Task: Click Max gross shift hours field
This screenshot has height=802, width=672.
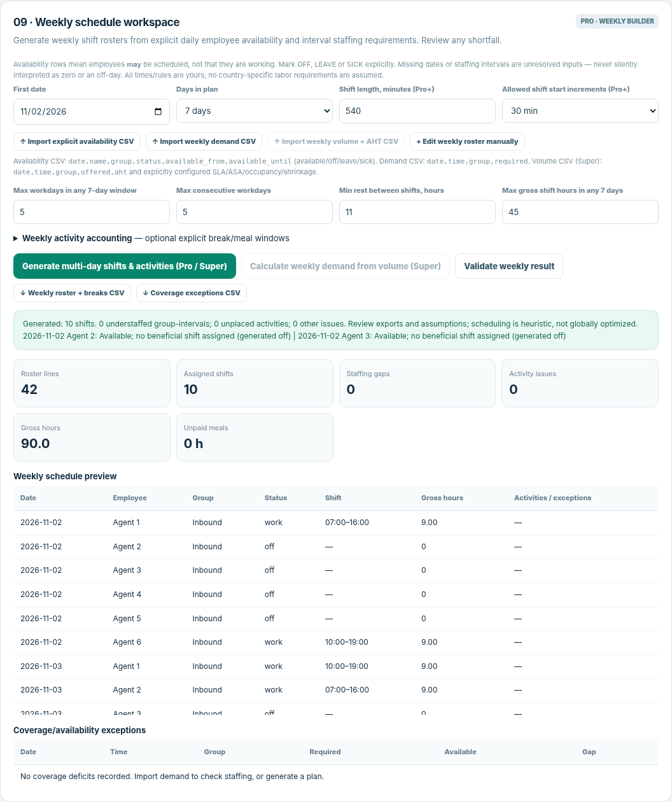Action: [580, 212]
